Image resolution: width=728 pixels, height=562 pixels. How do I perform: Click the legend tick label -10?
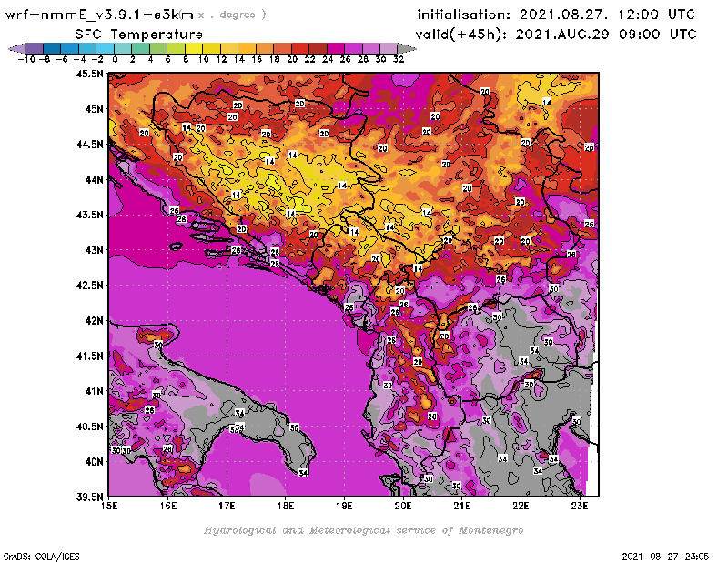(26, 59)
